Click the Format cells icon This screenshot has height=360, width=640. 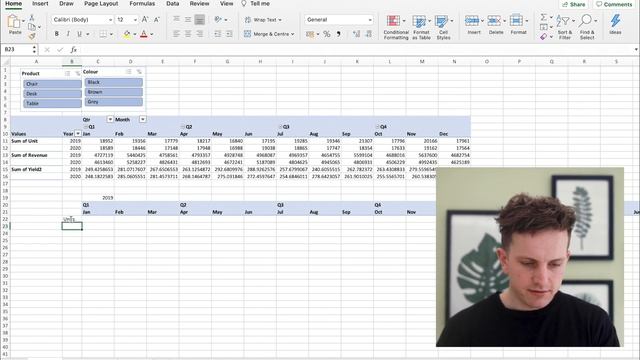[516, 20]
